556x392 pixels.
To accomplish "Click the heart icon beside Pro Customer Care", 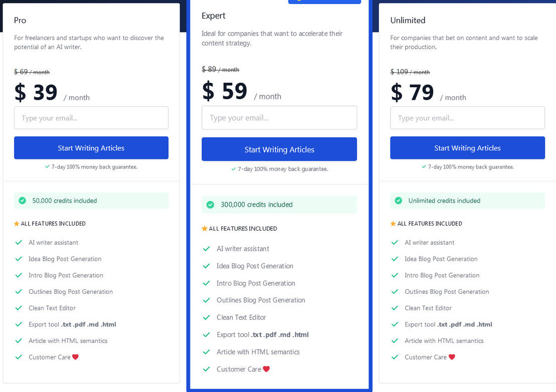I will pos(75,357).
